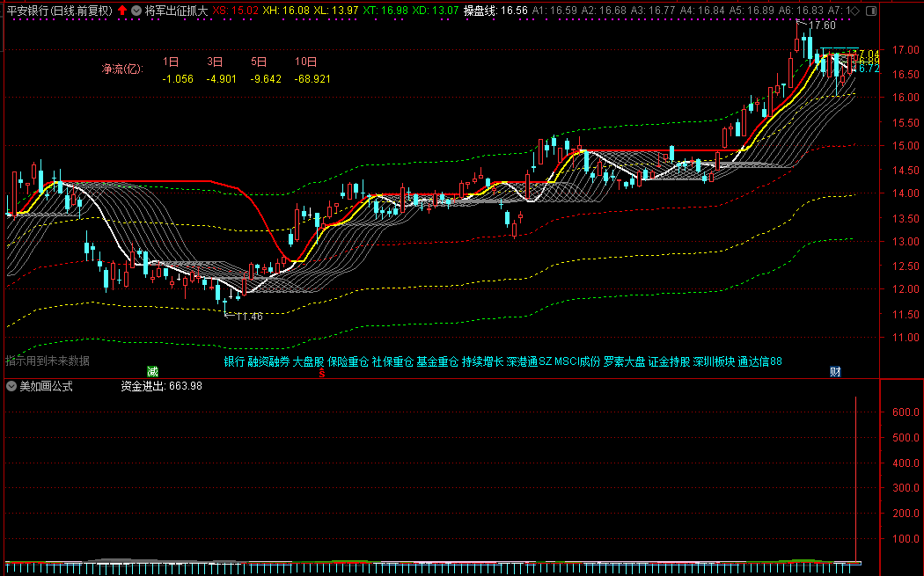This screenshot has width=924, height=576.
Task: Select the 社保重仓 tag
Action: [392, 361]
